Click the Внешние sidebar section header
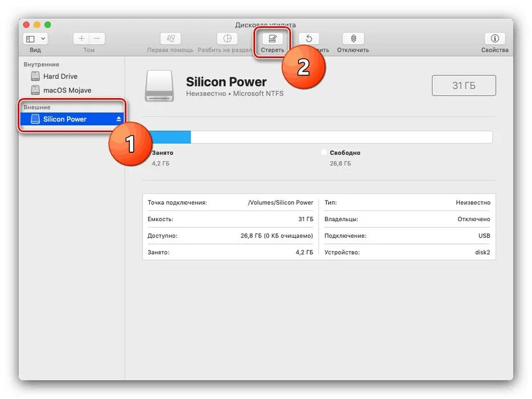Image resolution: width=532 pixels, height=399 pixels. 37,107
